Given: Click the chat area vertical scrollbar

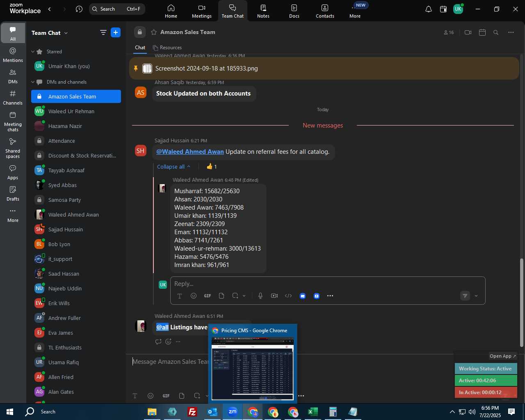Looking at the screenshot, I should [x=522, y=303].
